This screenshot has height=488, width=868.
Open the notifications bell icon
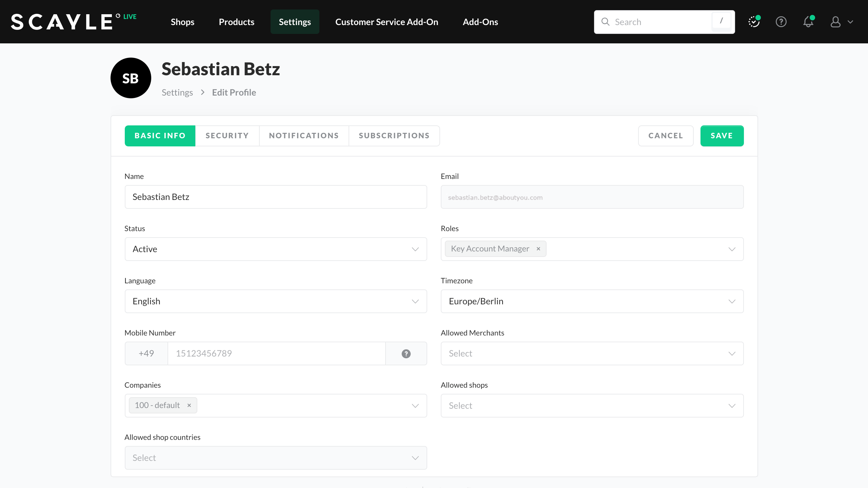coord(808,22)
